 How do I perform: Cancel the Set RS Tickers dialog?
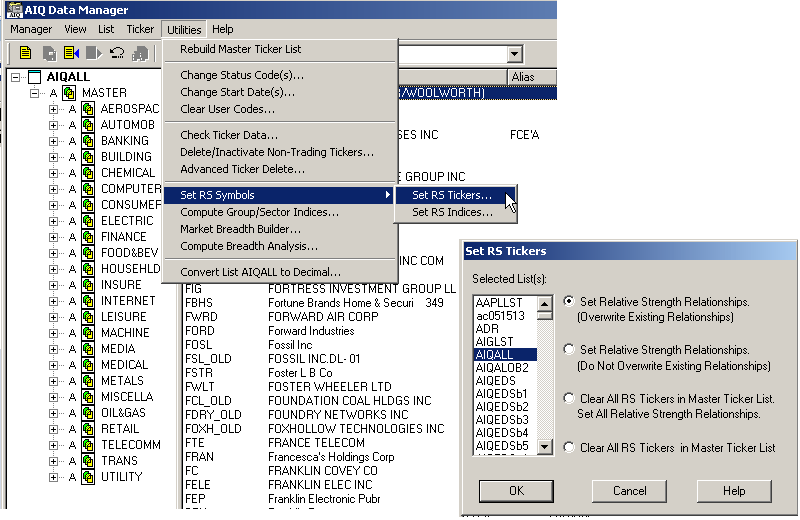(x=629, y=491)
